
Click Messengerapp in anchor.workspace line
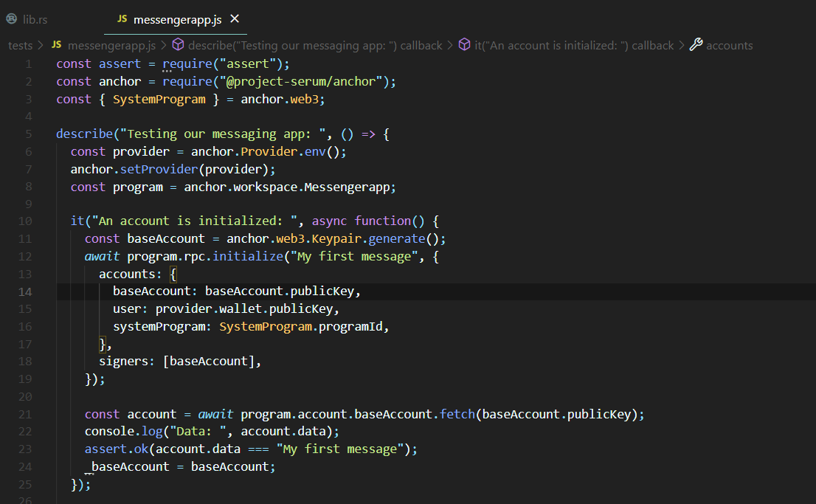pos(347,187)
